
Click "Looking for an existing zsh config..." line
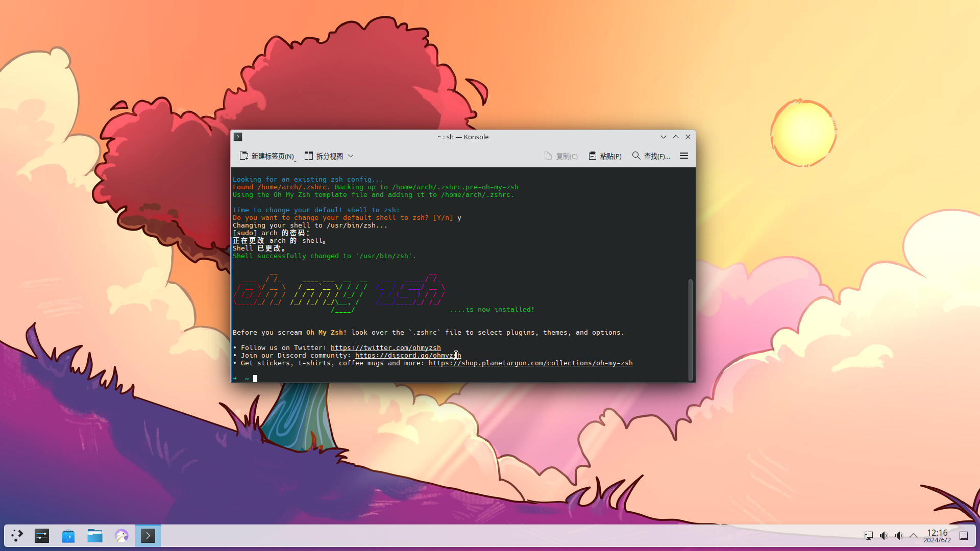click(308, 180)
